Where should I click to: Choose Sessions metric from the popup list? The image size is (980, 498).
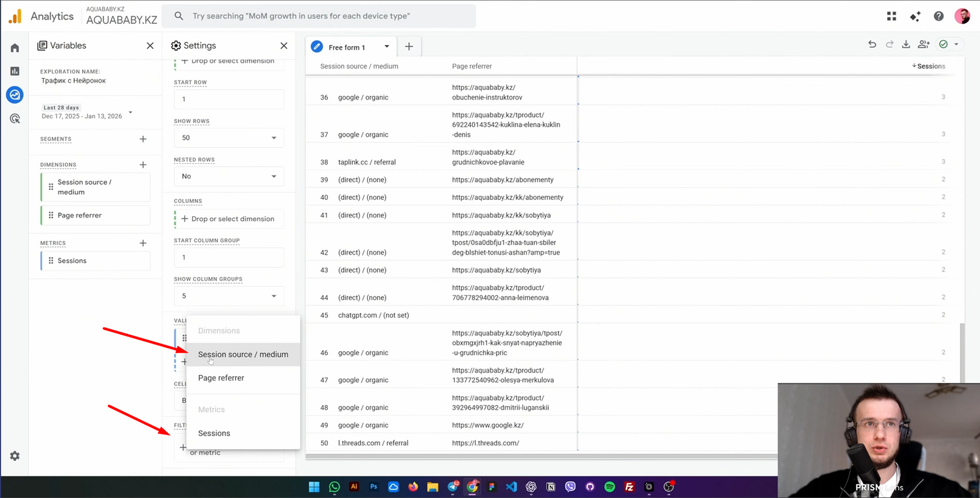[x=243, y=433]
